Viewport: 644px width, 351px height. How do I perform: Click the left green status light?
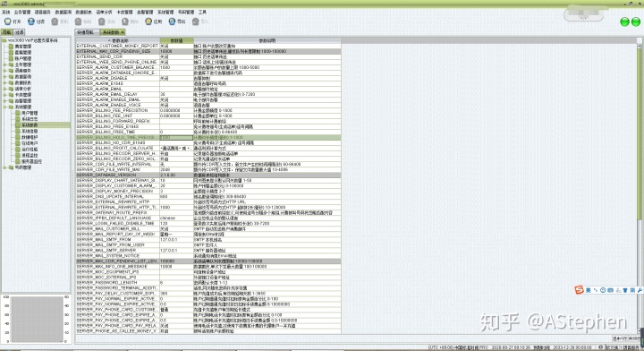point(624,21)
